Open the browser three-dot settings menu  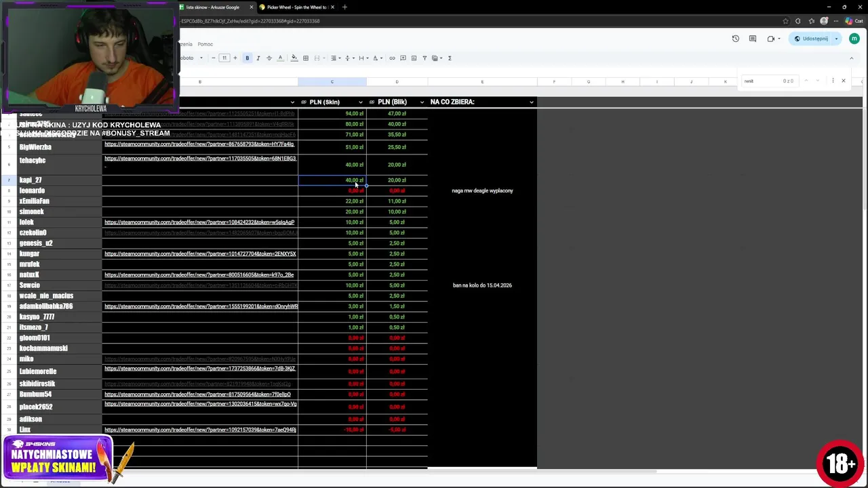coord(835,21)
